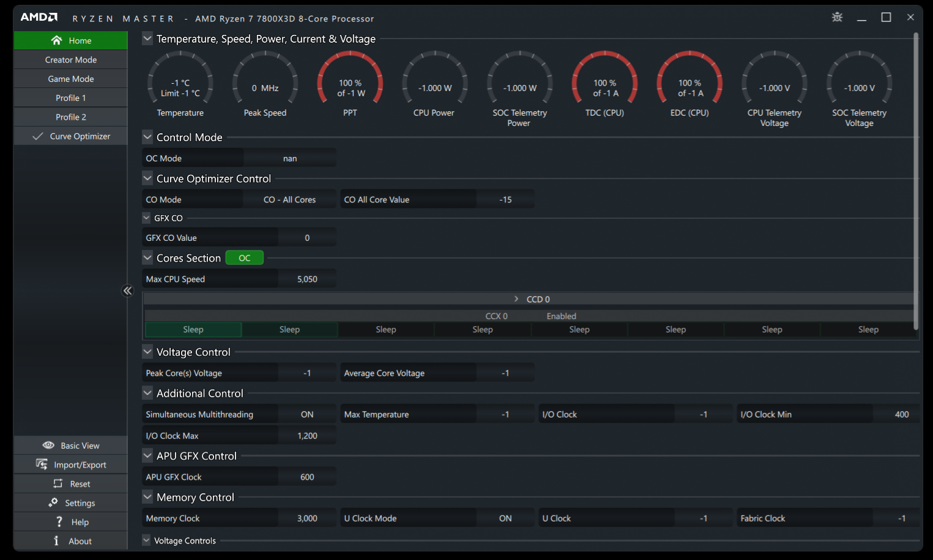The height and width of the screenshot is (560, 933).
Task: Click the CO All Core Value field (-15)
Action: pyautogui.click(x=505, y=200)
